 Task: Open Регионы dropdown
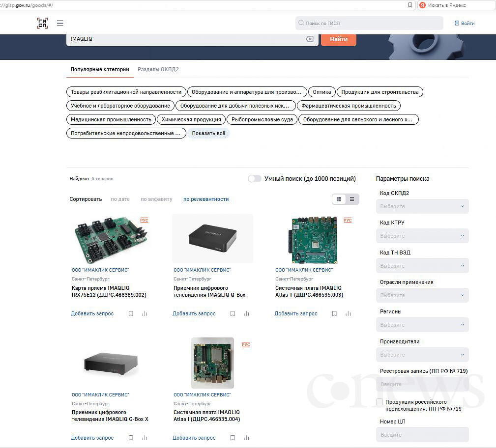point(422,325)
